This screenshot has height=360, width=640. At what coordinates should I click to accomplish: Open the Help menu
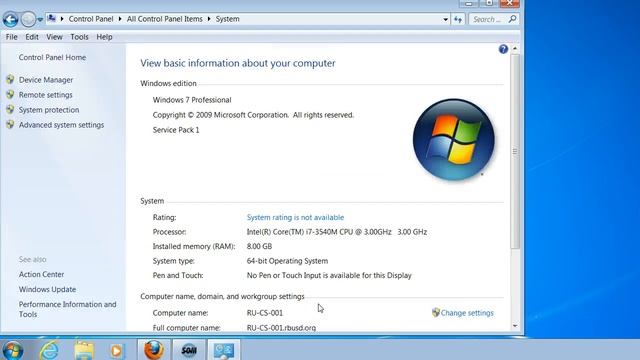click(104, 37)
